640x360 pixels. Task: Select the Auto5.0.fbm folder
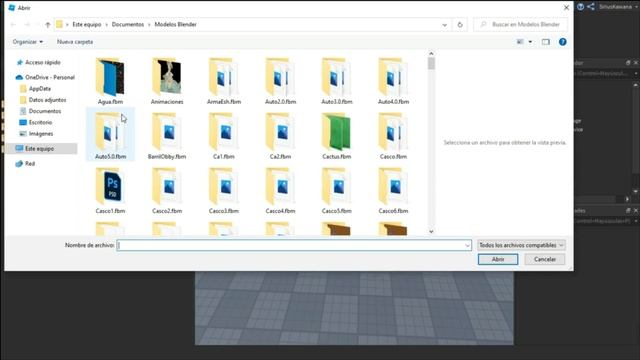click(x=110, y=136)
